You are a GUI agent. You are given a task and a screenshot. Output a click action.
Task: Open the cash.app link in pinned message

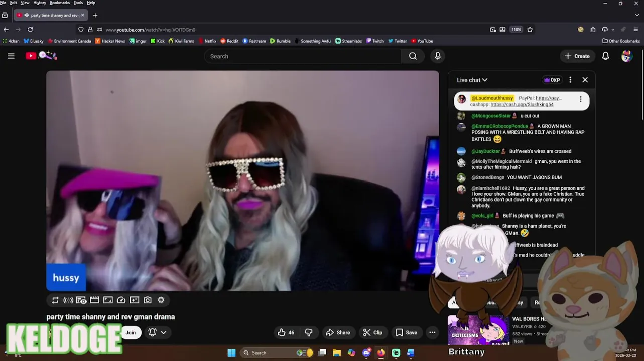(x=522, y=104)
